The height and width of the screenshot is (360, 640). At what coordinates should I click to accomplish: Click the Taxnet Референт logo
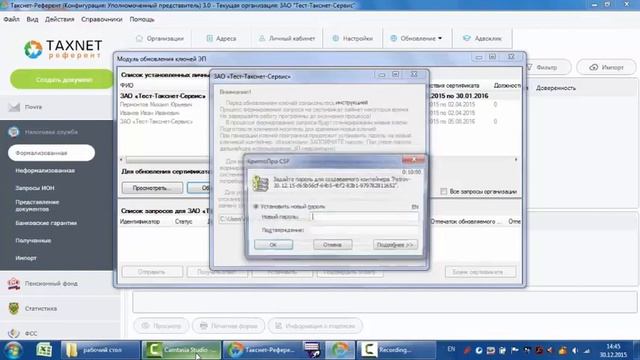click(63, 49)
